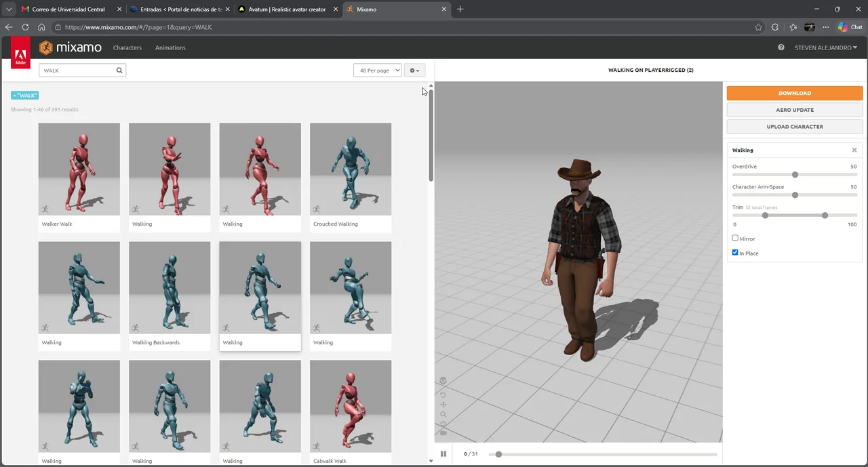The height and width of the screenshot is (467, 868).
Task: Open the browser favorites list icon
Action: pyautogui.click(x=793, y=27)
